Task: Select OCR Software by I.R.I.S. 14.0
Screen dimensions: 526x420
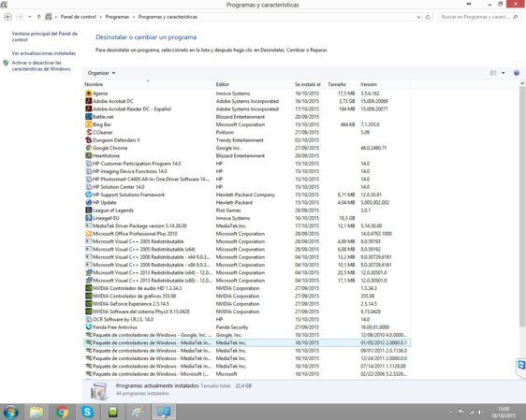Action: tap(247, 319)
